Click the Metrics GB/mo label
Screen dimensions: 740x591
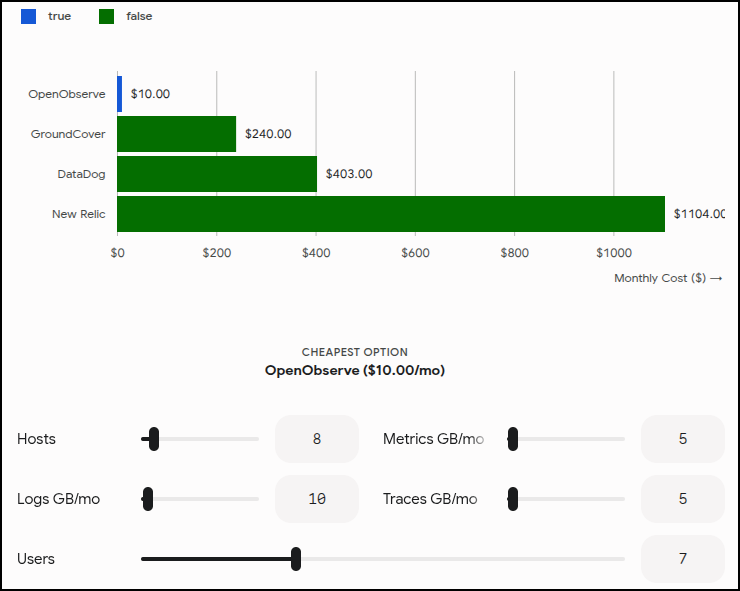tap(433, 439)
